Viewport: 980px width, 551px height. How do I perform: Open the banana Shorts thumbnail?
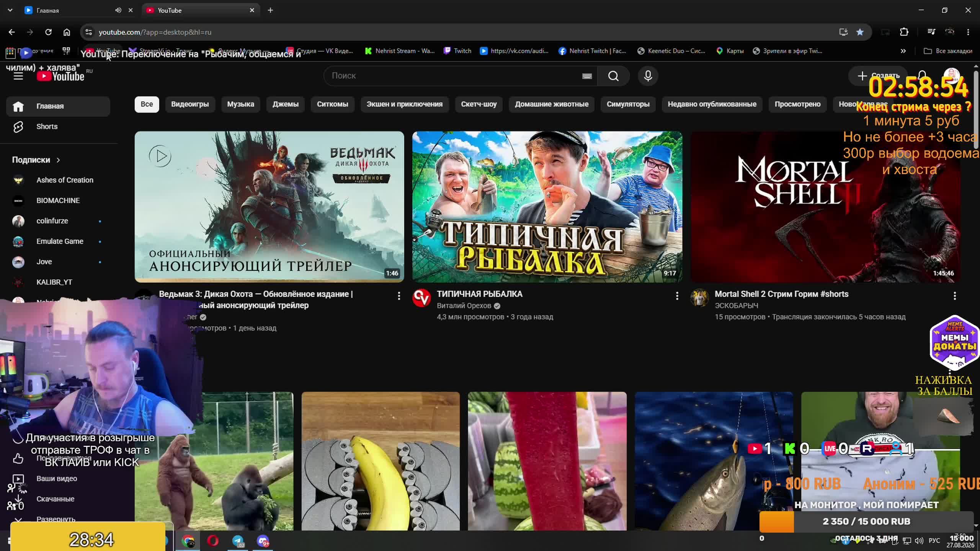(x=381, y=461)
